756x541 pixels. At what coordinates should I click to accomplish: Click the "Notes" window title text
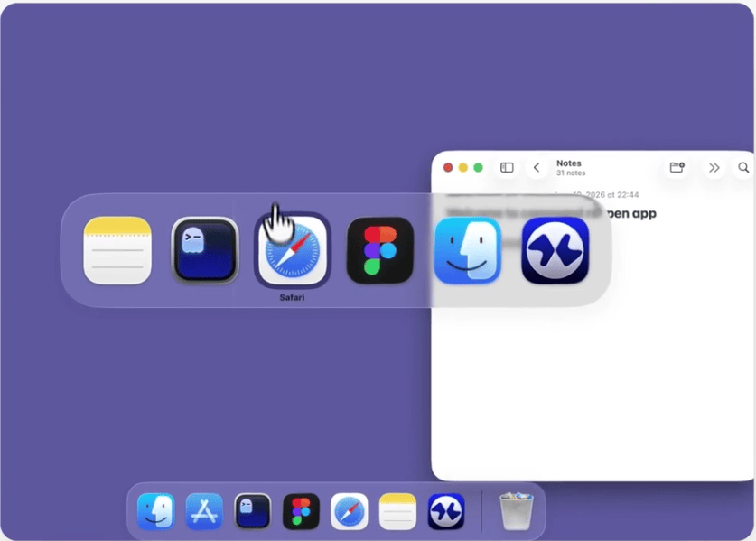(x=569, y=163)
